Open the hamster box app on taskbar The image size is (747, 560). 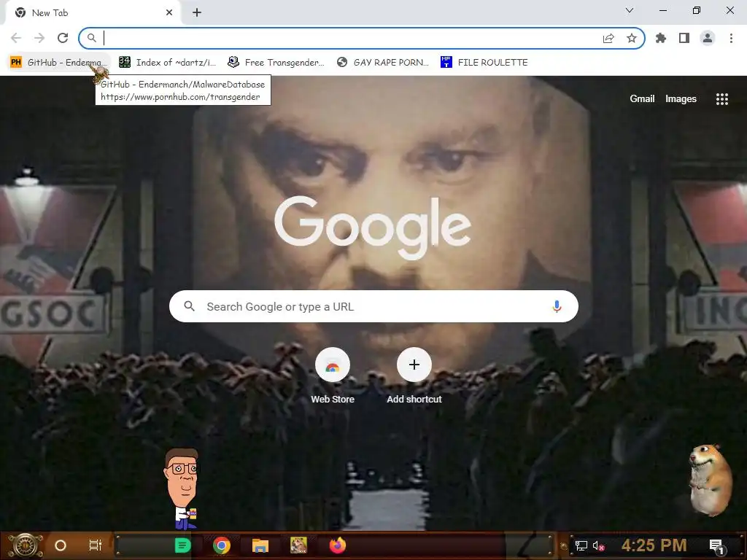(x=298, y=545)
